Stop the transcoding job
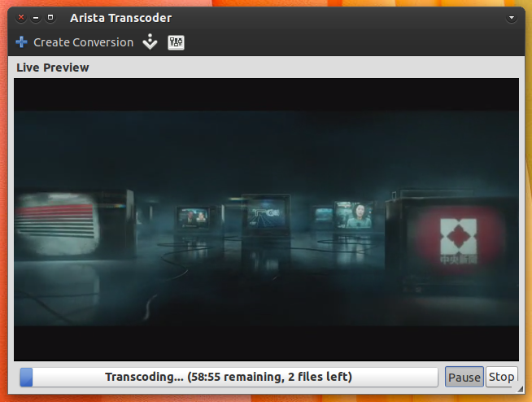 (x=501, y=377)
